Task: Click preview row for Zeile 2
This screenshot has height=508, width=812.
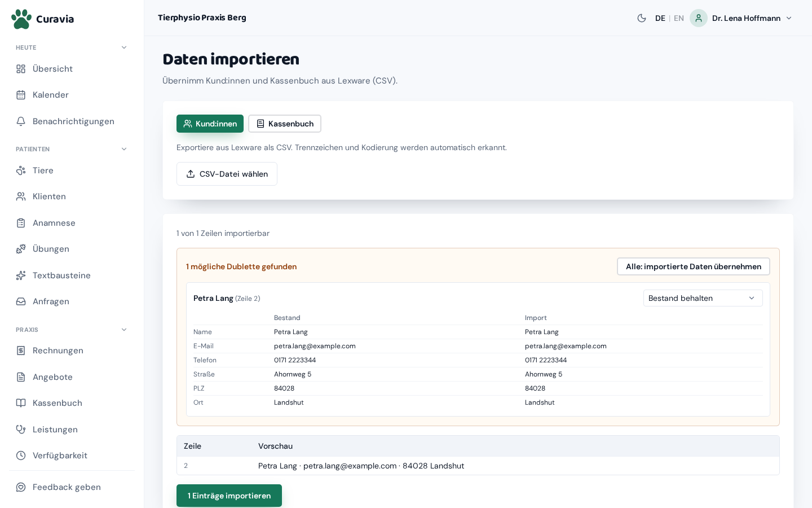Action: 478,466
